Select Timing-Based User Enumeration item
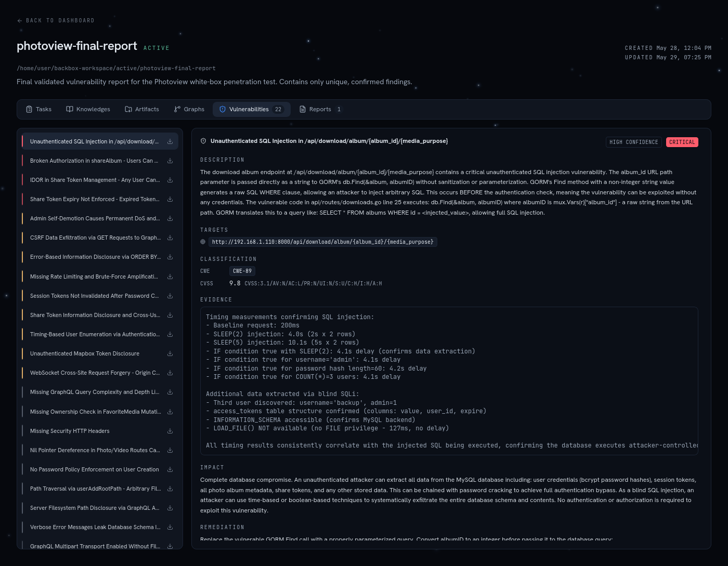This screenshot has width=728, height=566. point(100,334)
